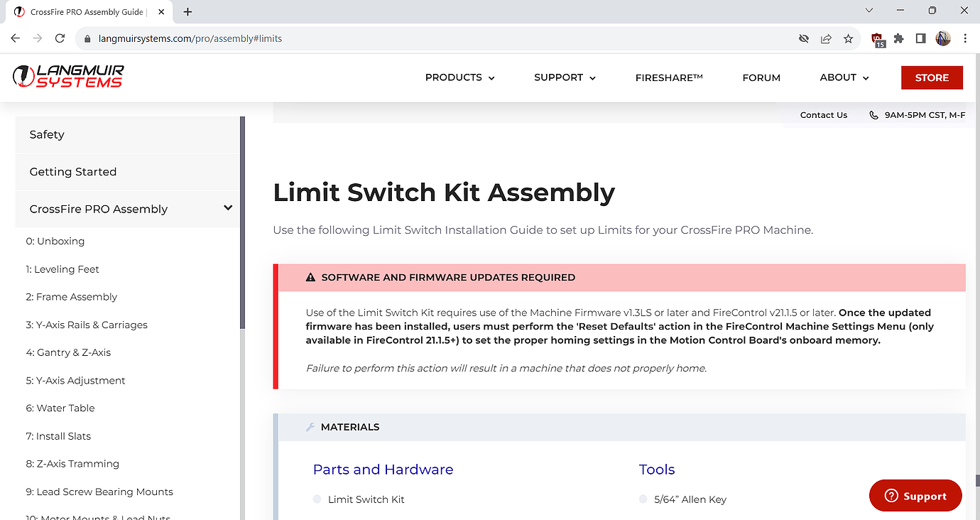980x520 pixels.
Task: Open the Support chat widget
Action: [x=915, y=495]
